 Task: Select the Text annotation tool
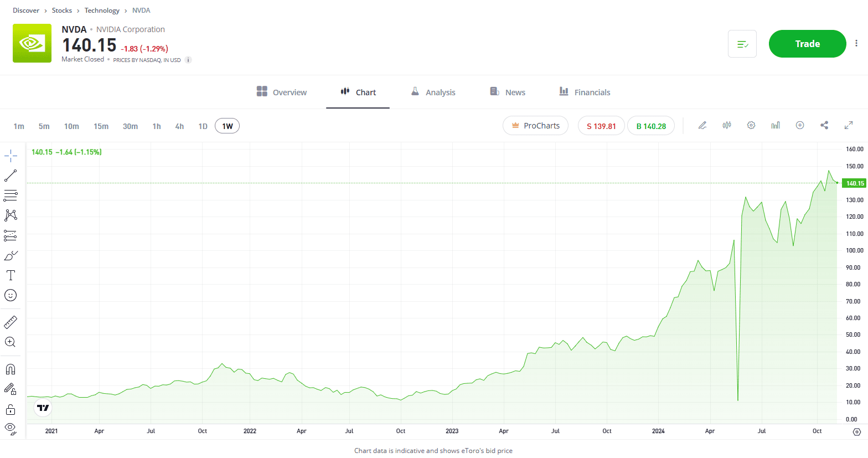pyautogui.click(x=11, y=275)
